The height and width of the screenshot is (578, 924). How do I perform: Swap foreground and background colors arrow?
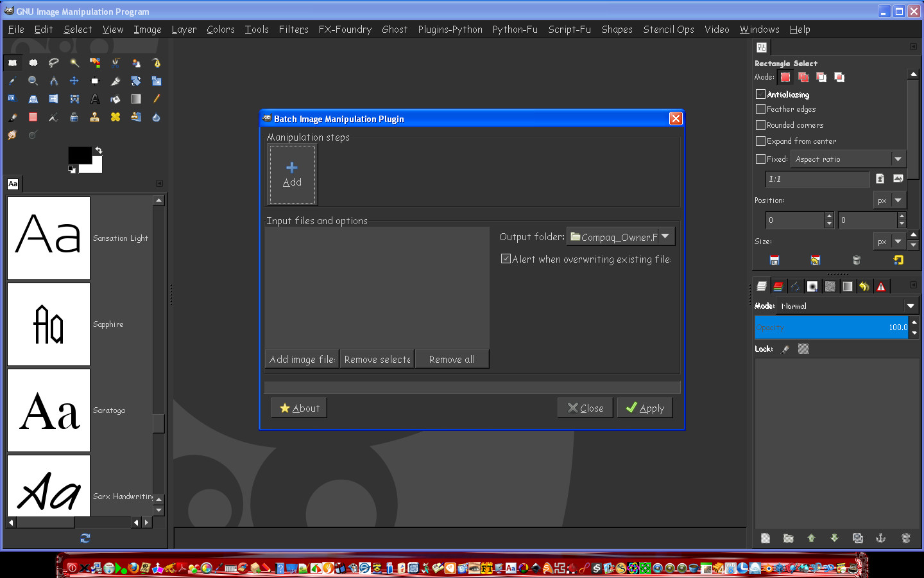tap(99, 150)
